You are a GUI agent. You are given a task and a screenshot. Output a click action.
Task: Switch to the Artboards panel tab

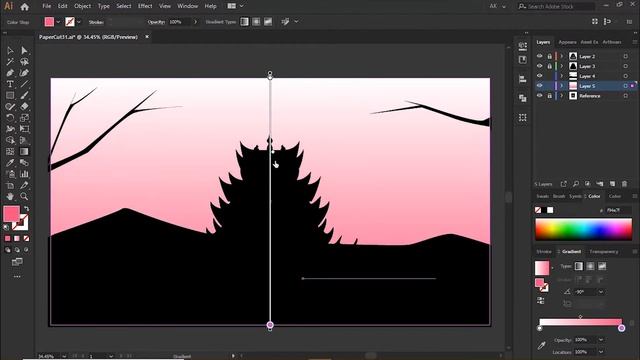coord(612,42)
